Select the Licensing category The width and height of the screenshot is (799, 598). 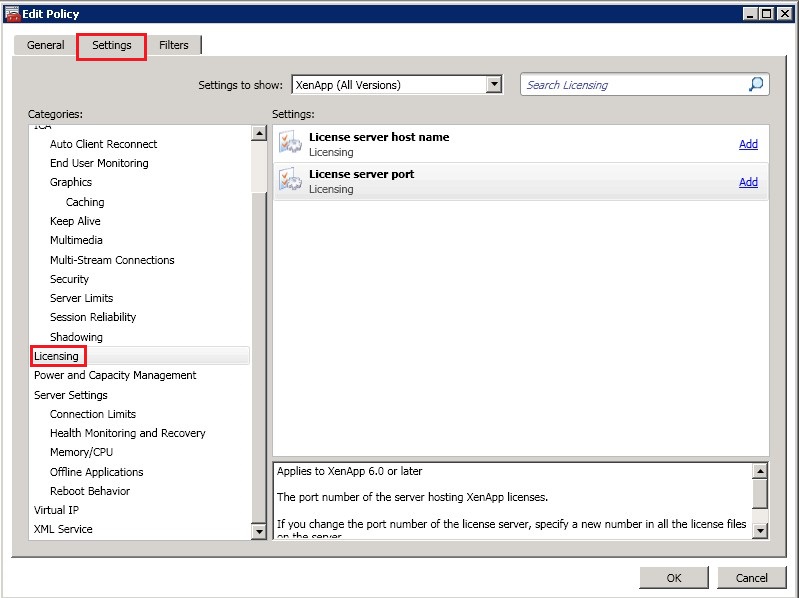coord(57,356)
